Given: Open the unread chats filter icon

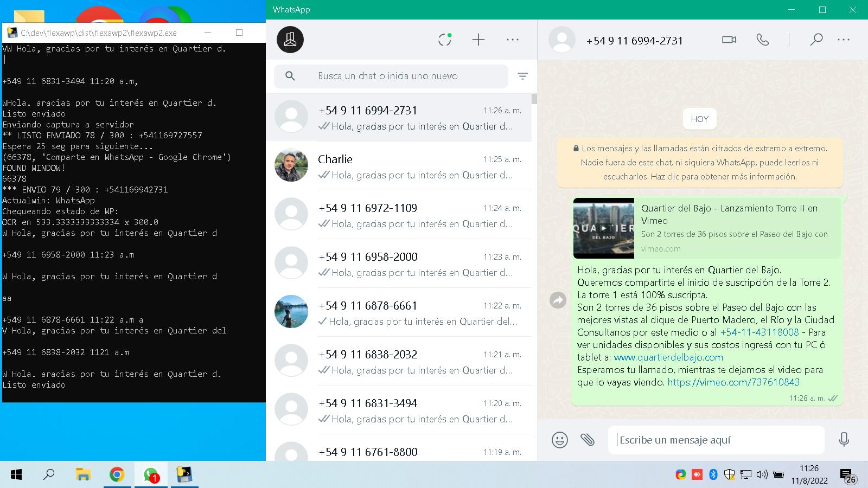Looking at the screenshot, I should 522,76.
